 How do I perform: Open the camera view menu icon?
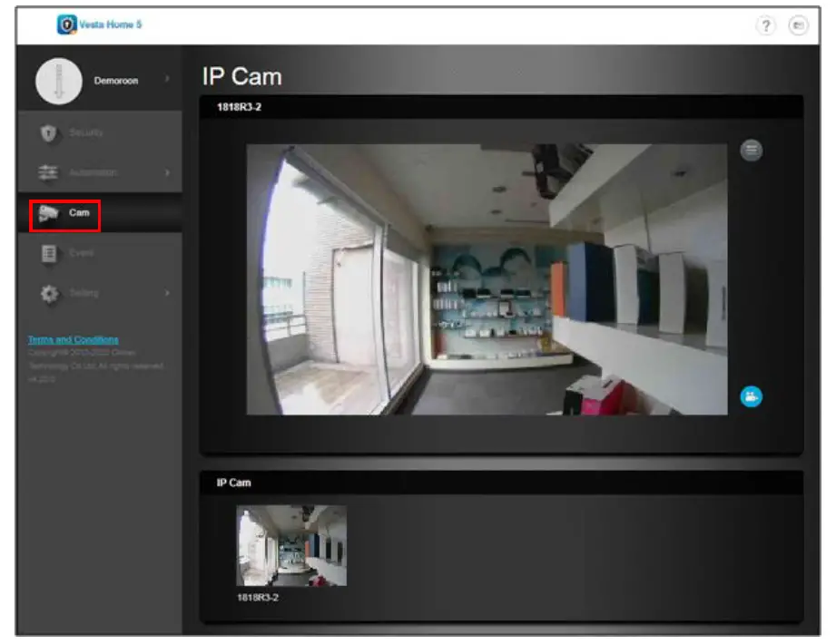[x=752, y=151]
